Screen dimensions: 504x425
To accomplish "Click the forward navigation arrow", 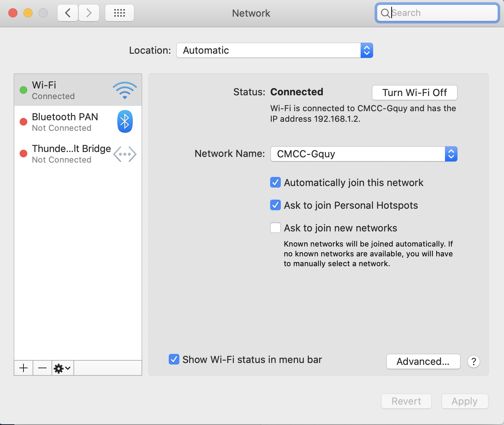I will (89, 13).
